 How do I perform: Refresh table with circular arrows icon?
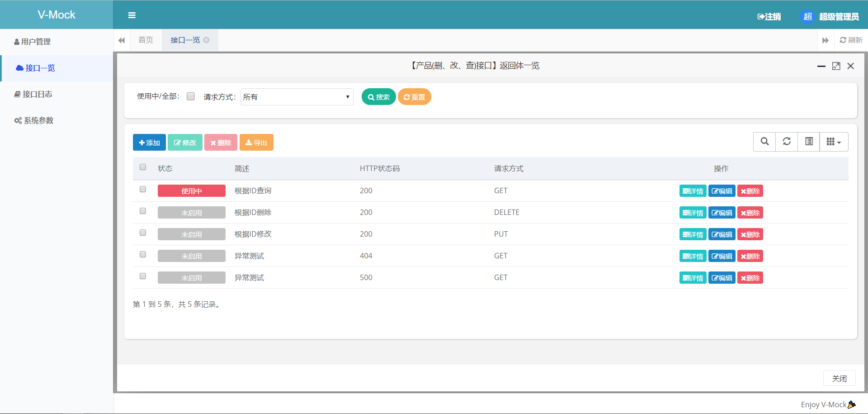coord(787,142)
